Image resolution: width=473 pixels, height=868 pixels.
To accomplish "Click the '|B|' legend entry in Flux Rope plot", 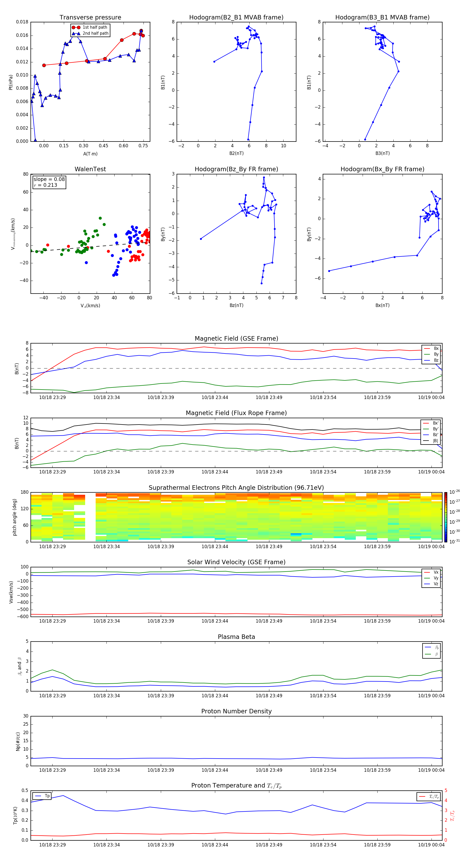I will coord(431,441).
